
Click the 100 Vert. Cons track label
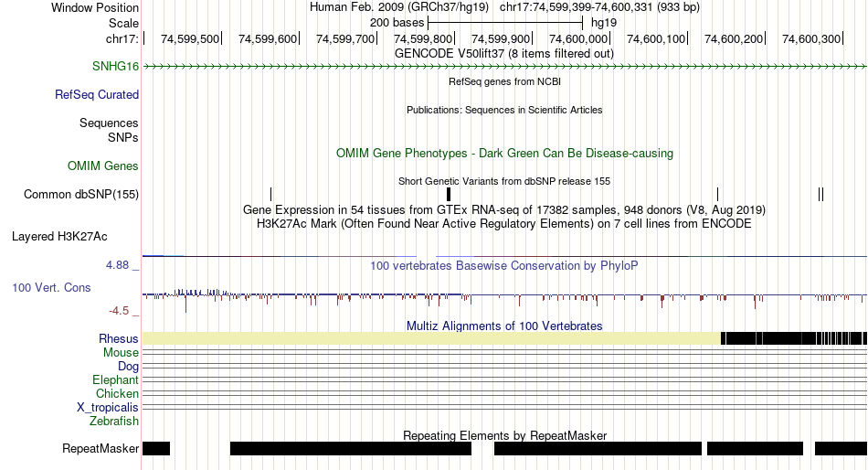(x=51, y=288)
